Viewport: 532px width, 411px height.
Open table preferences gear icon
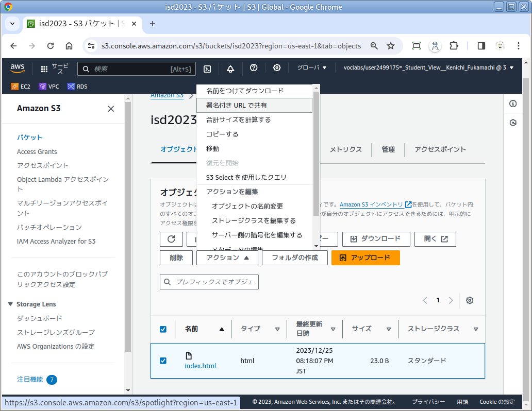[x=470, y=300]
